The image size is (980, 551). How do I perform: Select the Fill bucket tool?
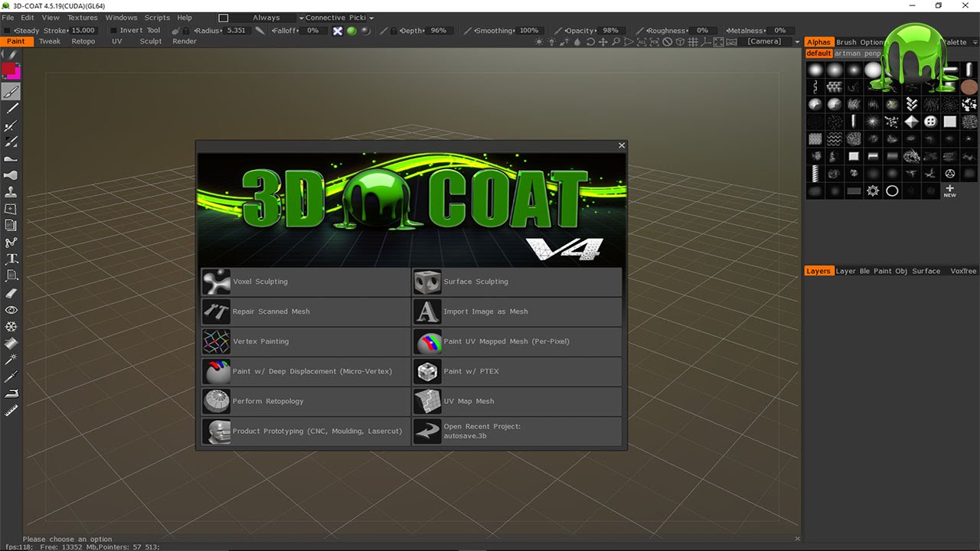click(11, 343)
